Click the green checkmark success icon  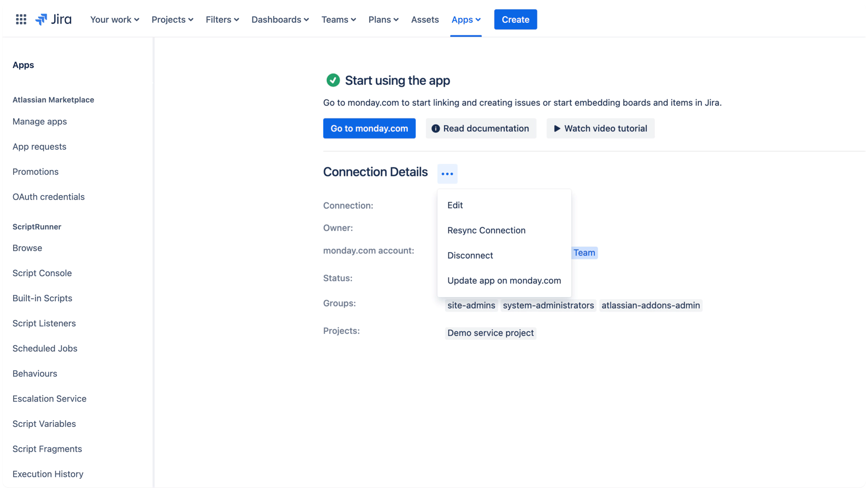[333, 80]
